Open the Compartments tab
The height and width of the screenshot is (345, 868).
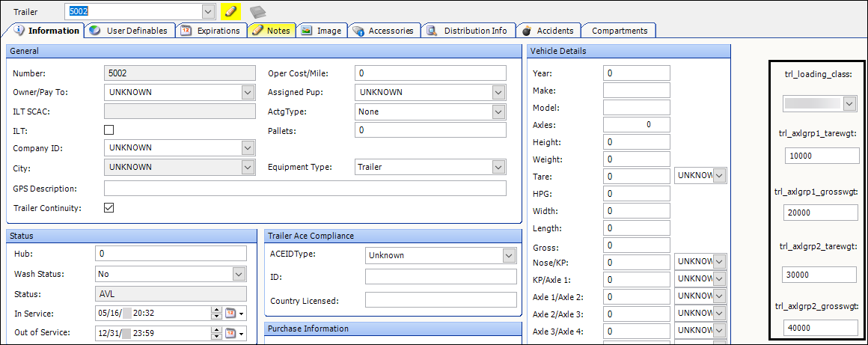click(619, 31)
